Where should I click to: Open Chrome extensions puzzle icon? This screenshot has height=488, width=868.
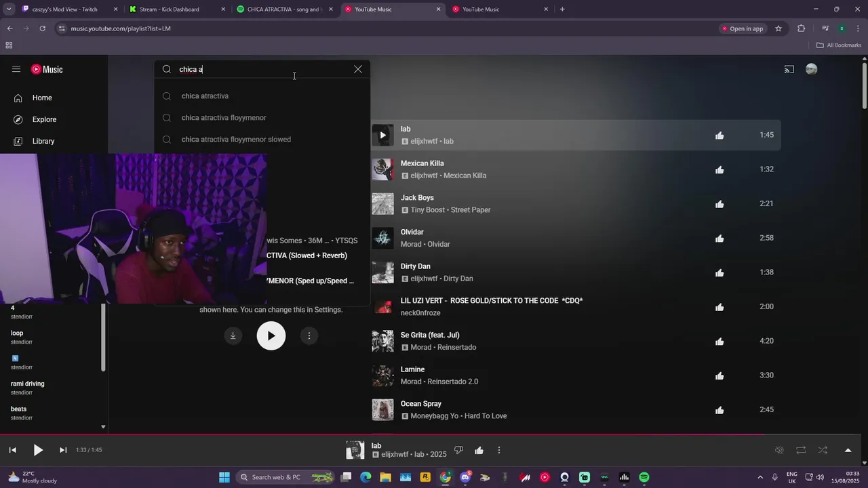pos(802,28)
